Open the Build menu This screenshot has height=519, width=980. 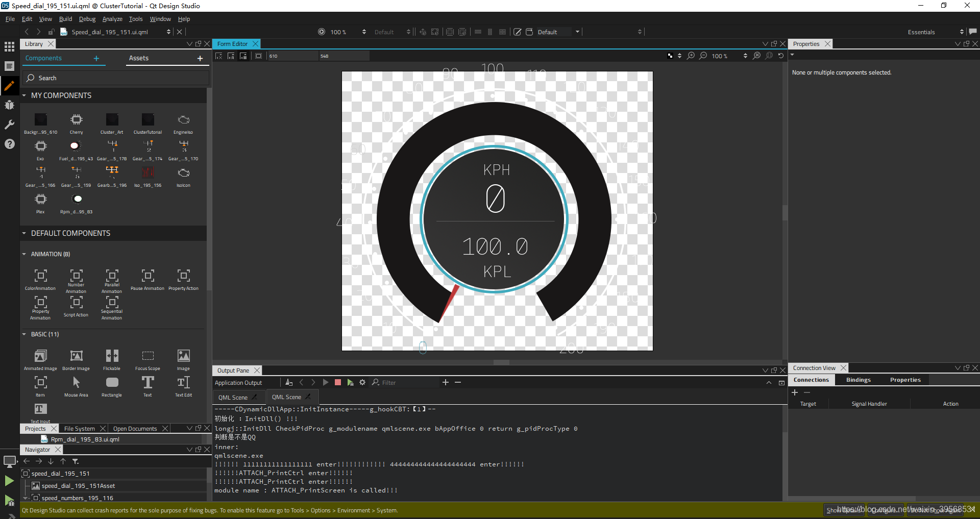(65, 19)
